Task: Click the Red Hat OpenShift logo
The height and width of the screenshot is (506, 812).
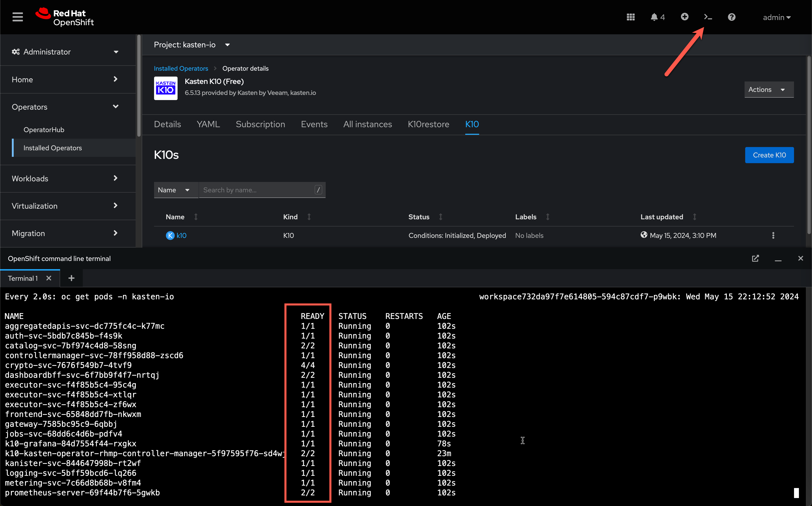Action: coord(65,17)
